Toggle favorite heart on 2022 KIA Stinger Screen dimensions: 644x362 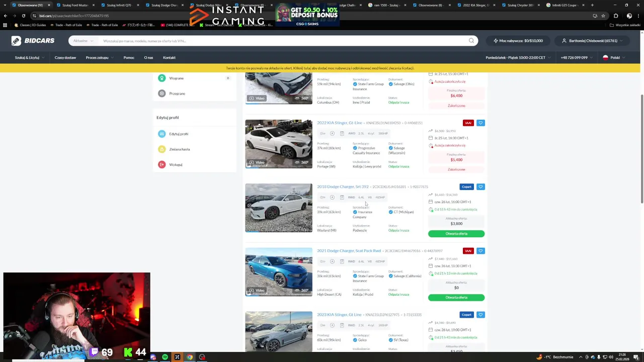click(480, 123)
